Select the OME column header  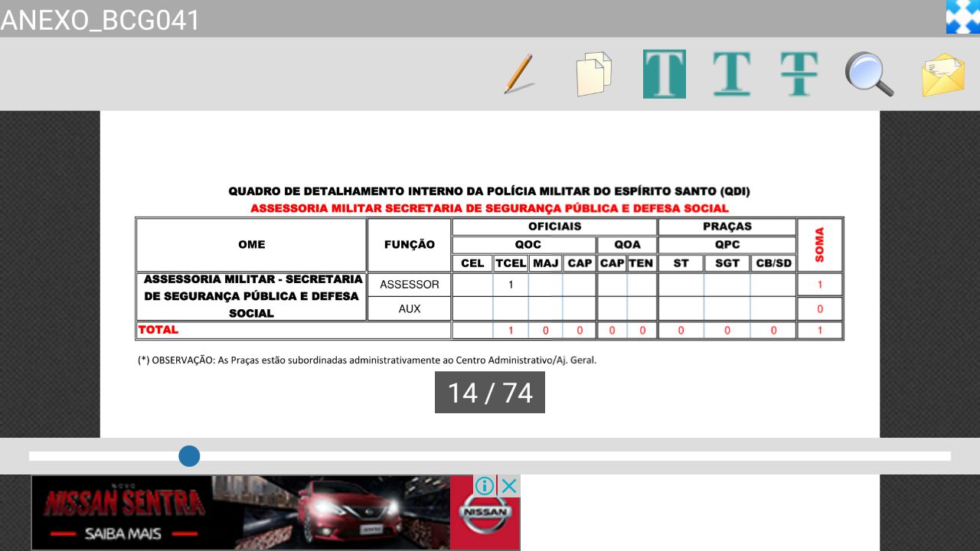pos(252,245)
